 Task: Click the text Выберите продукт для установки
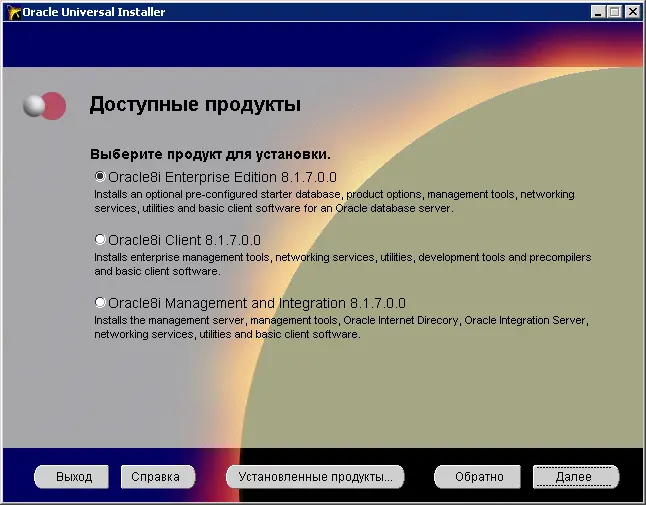tap(210, 154)
